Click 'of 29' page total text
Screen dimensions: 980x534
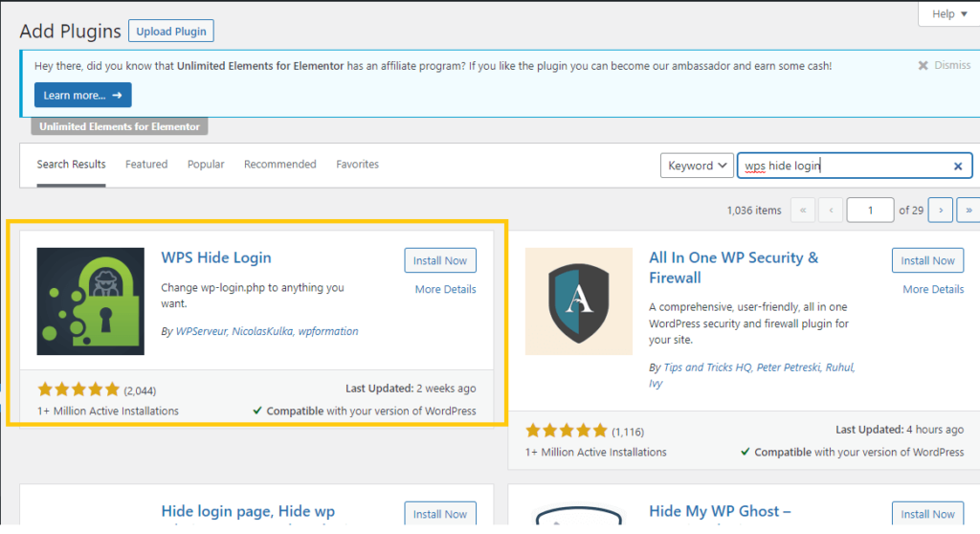(911, 211)
